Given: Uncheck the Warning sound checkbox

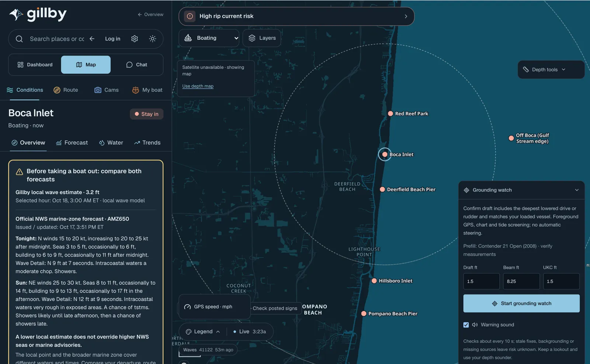Looking at the screenshot, I should (466, 325).
